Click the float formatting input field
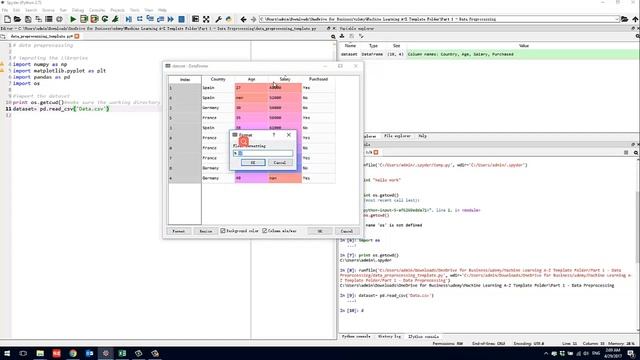 tap(263, 153)
